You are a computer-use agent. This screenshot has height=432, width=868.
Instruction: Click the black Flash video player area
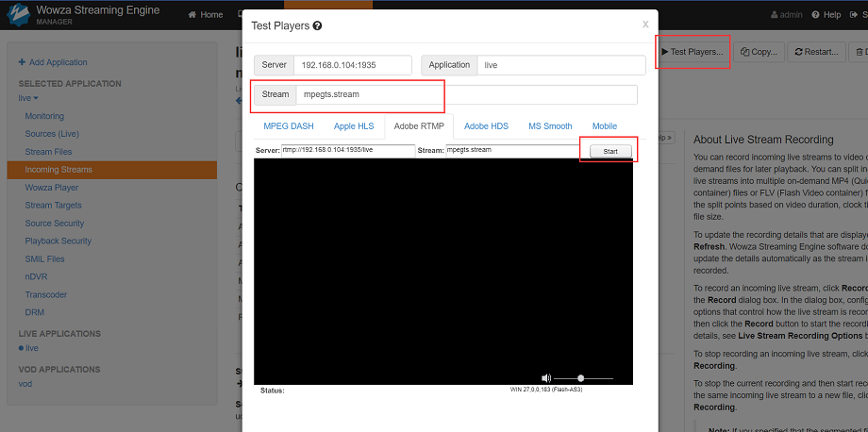443,271
